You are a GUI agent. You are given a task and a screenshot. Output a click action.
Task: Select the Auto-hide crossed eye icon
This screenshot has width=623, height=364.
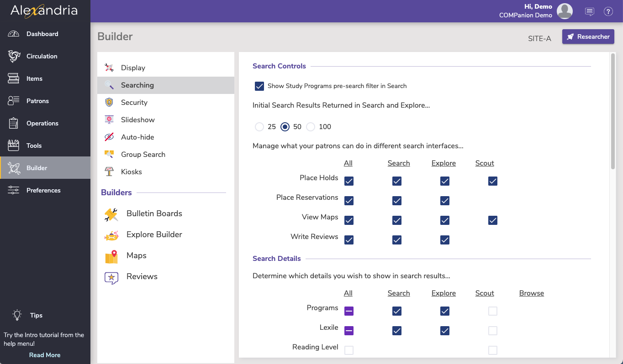[109, 137]
